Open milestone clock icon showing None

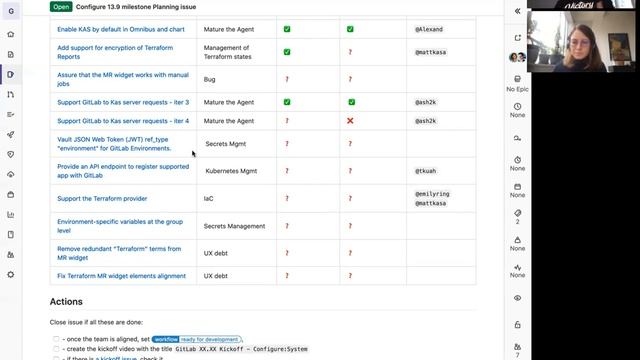click(x=517, y=110)
